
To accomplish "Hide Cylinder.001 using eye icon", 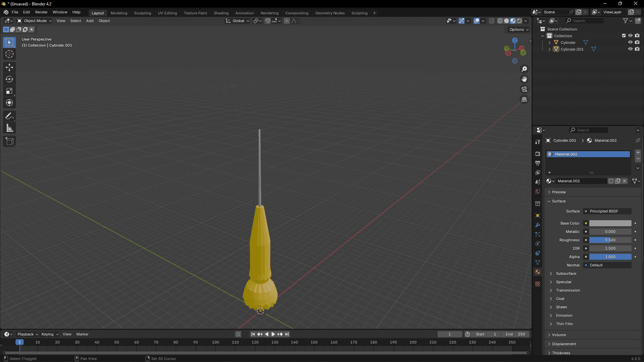I will coord(630,49).
